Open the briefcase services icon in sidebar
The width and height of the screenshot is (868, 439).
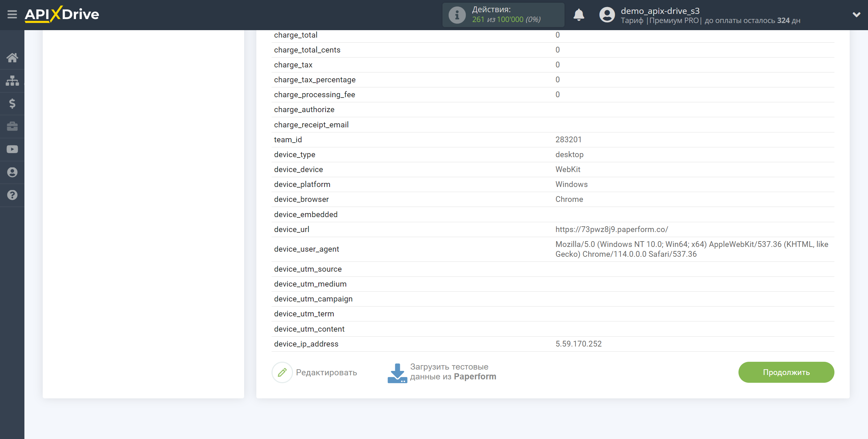pyautogui.click(x=12, y=126)
